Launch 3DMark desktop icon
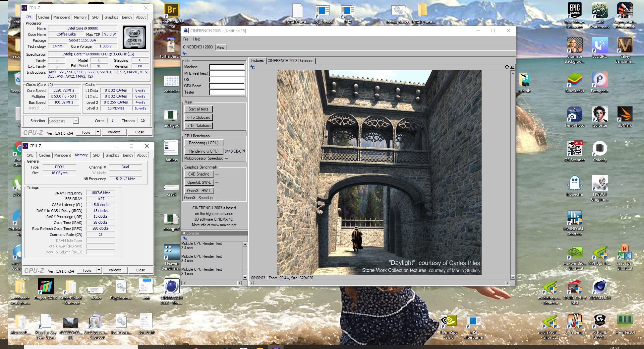The height and width of the screenshot is (349, 644). tap(625, 117)
